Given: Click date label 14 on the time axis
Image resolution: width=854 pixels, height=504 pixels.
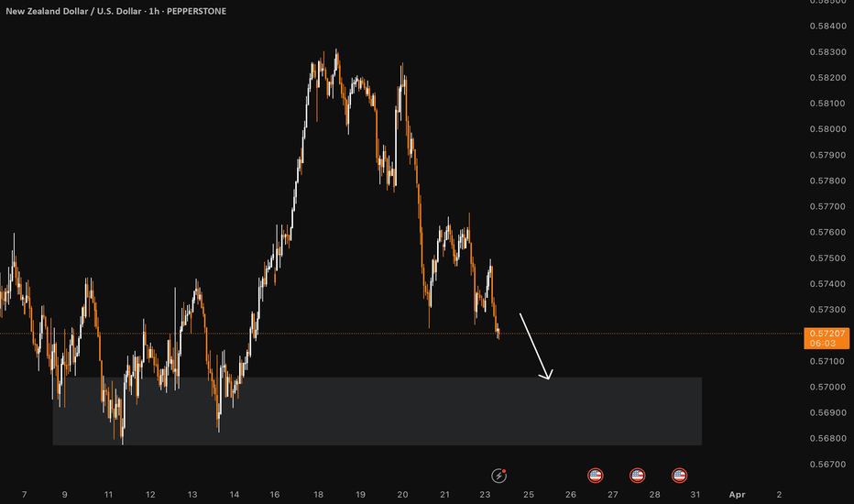Looking at the screenshot, I should tap(235, 495).
